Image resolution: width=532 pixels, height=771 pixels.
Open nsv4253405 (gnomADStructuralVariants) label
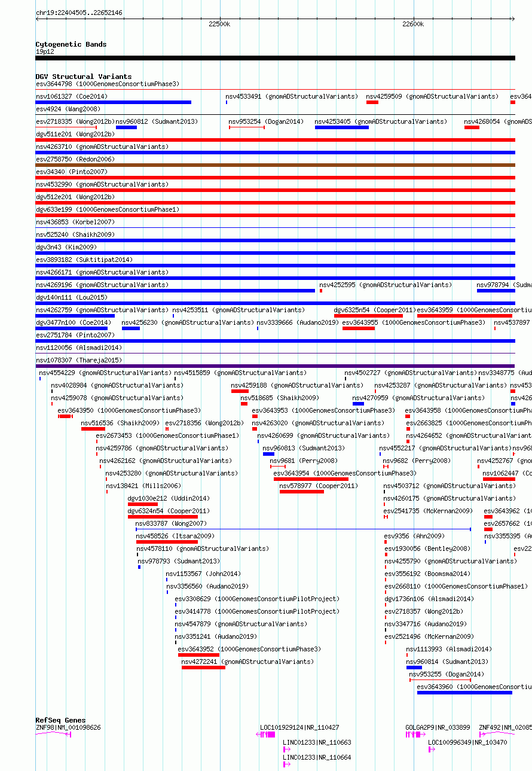tap(381, 121)
